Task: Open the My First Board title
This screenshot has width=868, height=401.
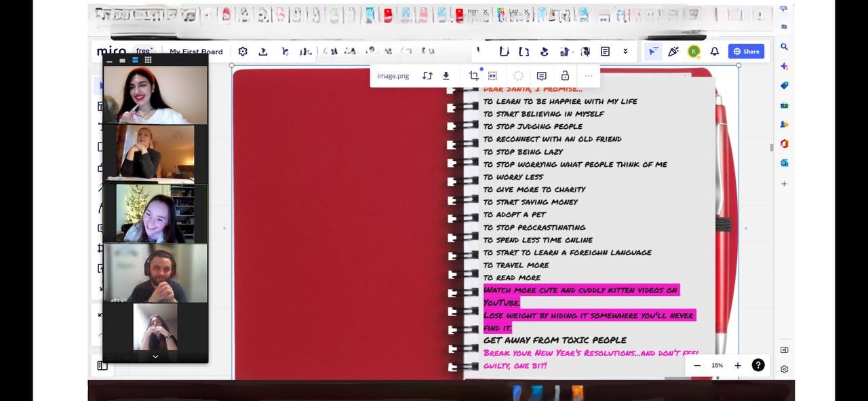Action: click(x=196, y=52)
